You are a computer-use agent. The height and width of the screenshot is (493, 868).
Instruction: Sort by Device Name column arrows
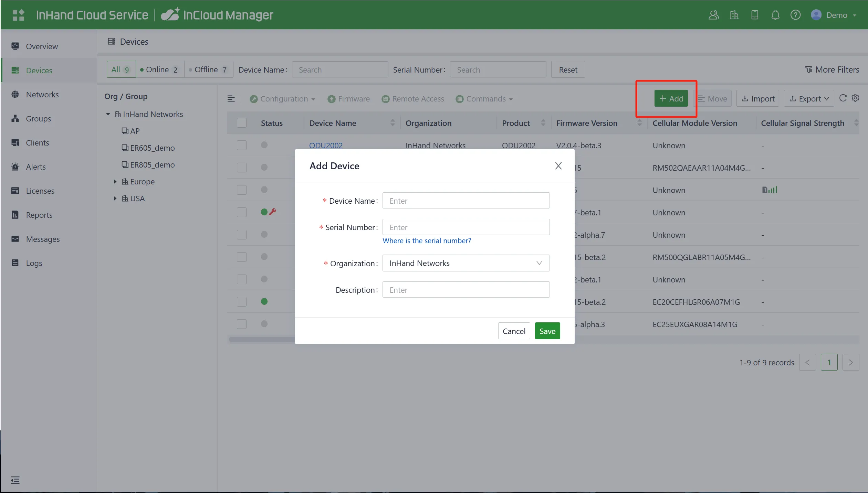click(392, 123)
